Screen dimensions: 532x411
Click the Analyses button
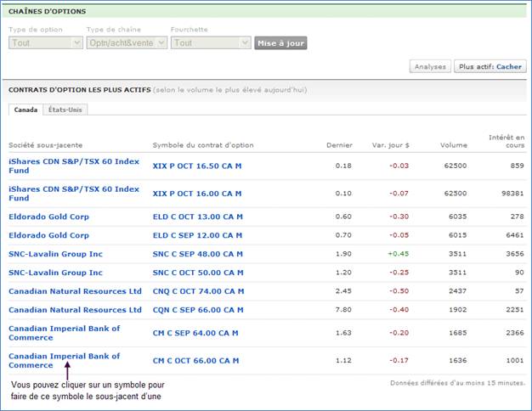pyautogui.click(x=429, y=66)
